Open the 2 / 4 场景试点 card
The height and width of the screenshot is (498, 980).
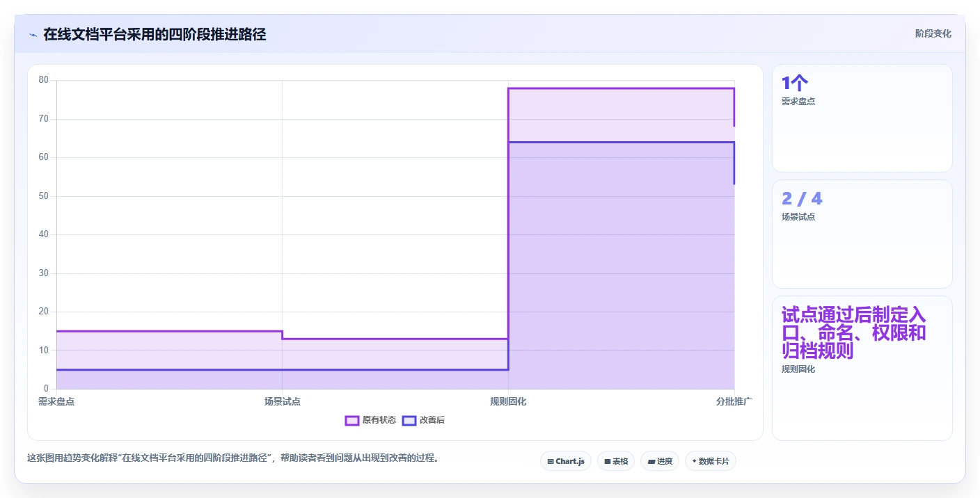click(862, 234)
